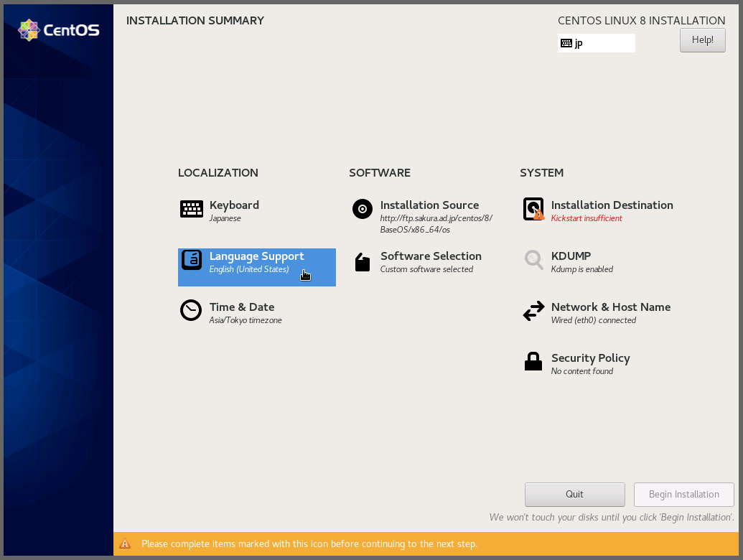Image resolution: width=743 pixels, height=560 pixels.
Task: Open the 'Wired (eth0) connected' network status text
Action: (593, 320)
